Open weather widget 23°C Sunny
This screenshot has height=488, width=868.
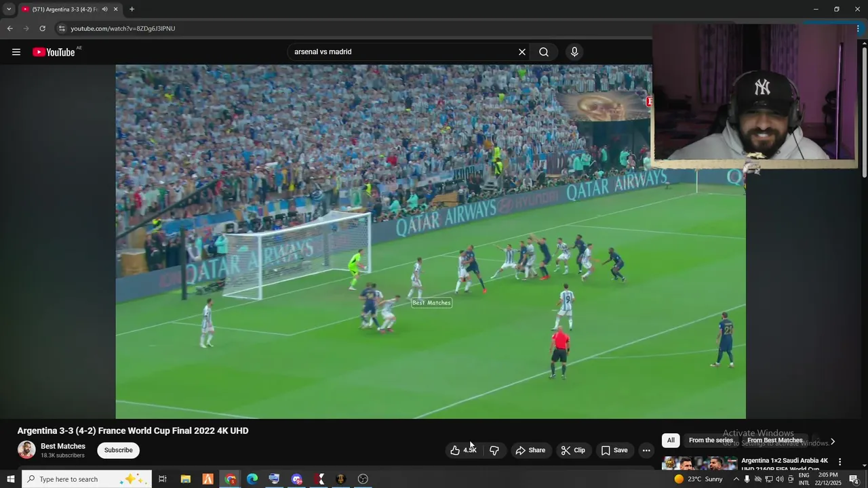[698, 479]
